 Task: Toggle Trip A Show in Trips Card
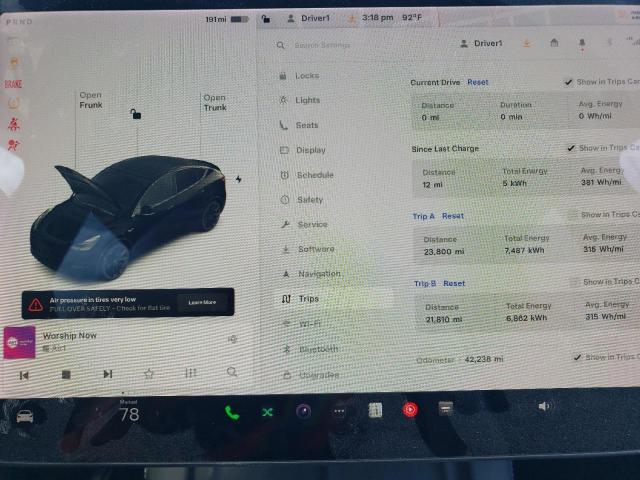point(573,215)
